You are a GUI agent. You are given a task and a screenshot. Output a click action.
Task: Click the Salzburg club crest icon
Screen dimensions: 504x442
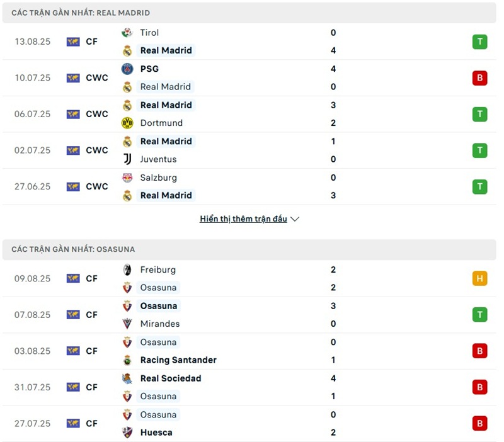(x=127, y=178)
